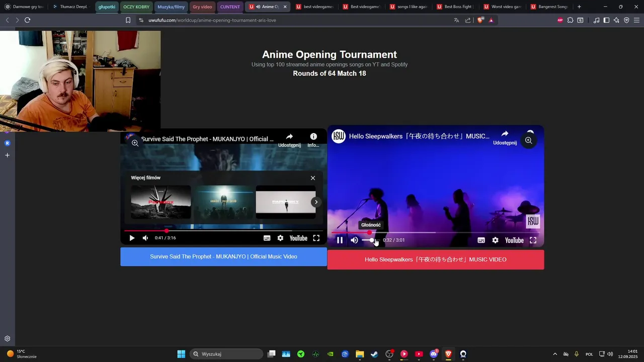Play the Survive Said The Prophet video
Image resolution: width=644 pixels, height=362 pixels.
132,238
